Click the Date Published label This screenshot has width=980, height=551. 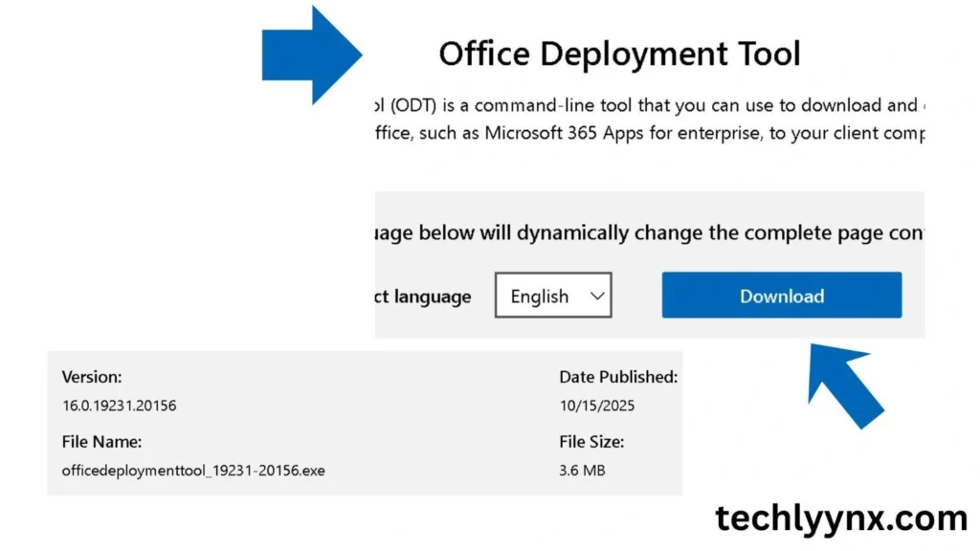[x=618, y=377]
